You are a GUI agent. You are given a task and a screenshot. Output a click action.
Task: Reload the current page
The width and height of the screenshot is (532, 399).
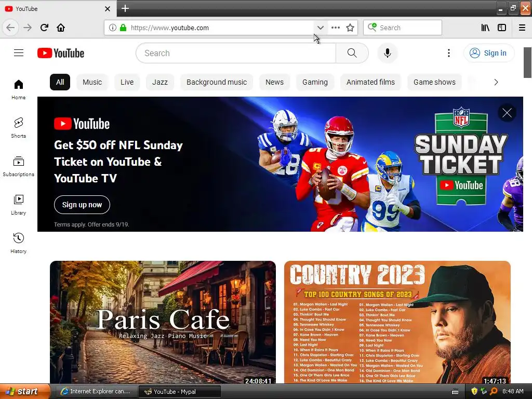tap(44, 28)
